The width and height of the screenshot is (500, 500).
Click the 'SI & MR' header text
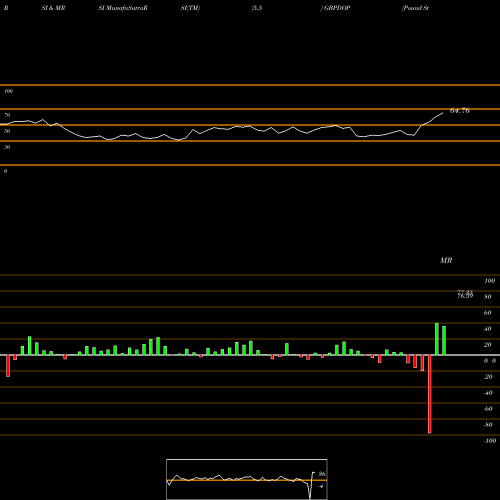(x=53, y=8)
